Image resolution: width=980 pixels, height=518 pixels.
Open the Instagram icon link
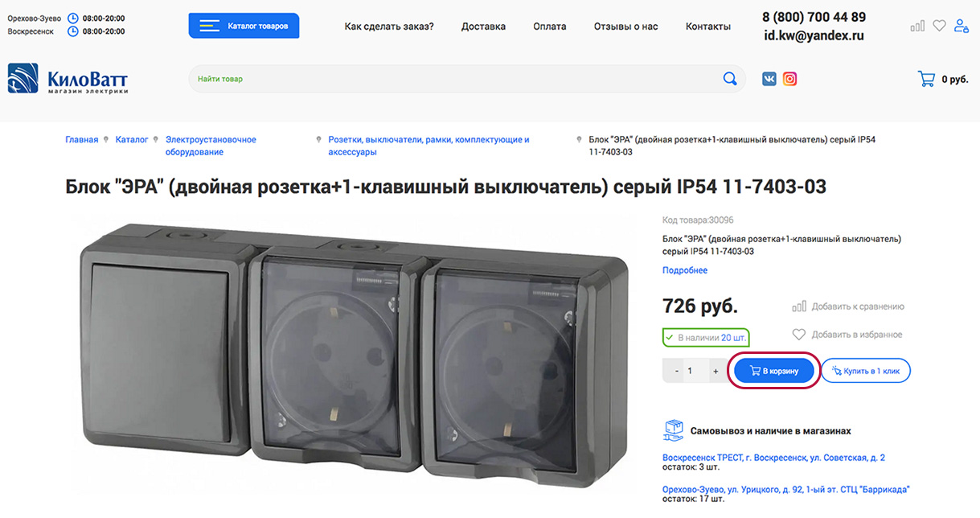click(790, 79)
